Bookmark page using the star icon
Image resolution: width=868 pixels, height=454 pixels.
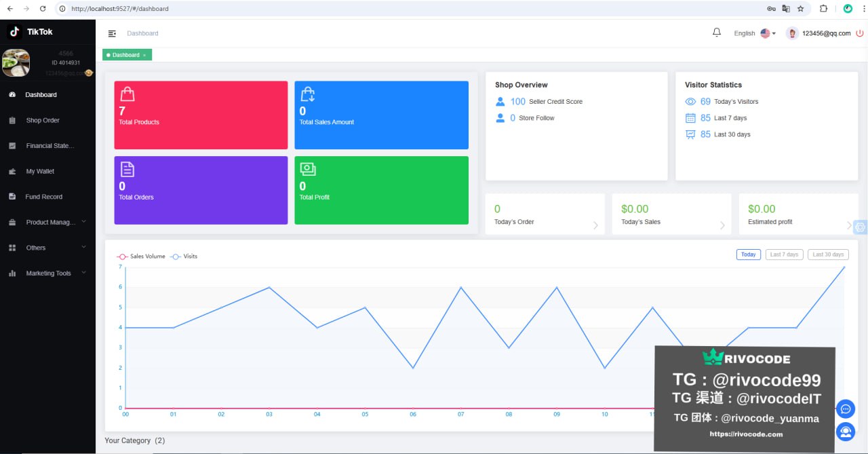(x=801, y=9)
